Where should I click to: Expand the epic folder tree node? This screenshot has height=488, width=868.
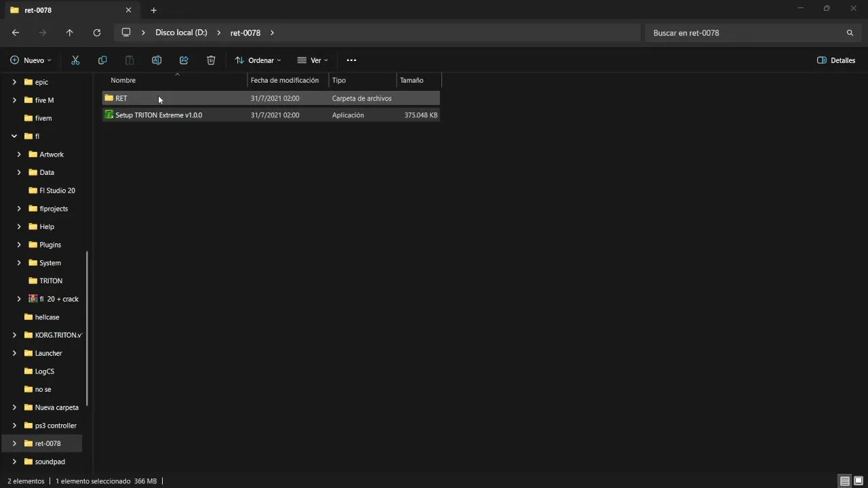(14, 82)
